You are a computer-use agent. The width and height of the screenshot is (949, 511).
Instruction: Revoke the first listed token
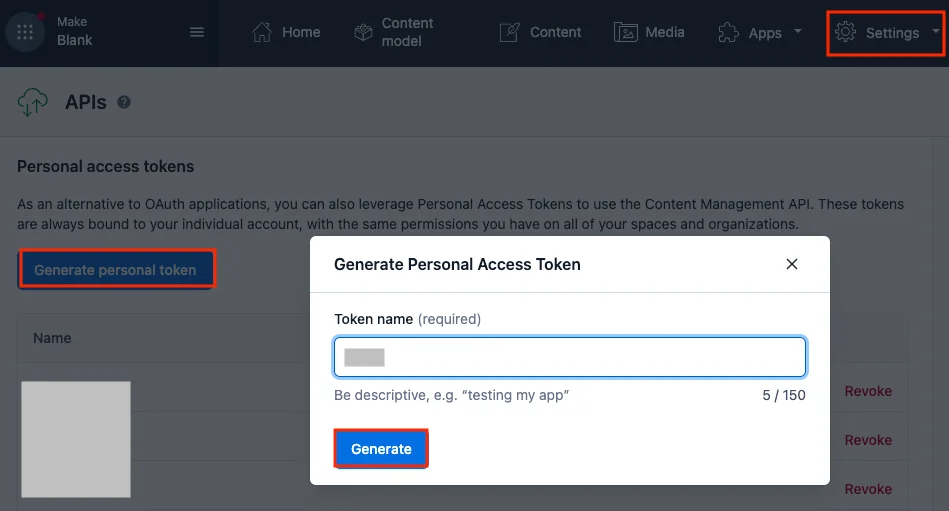(868, 391)
